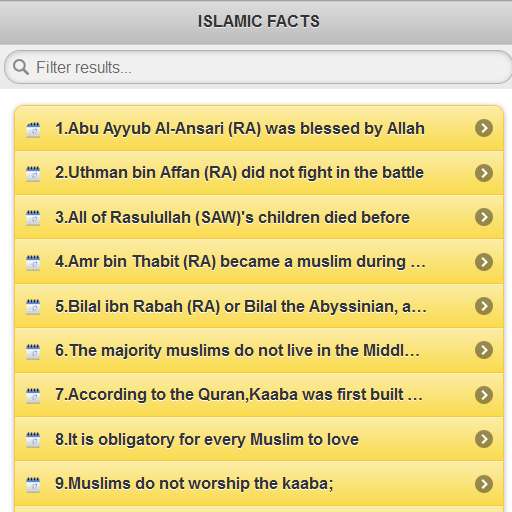
Task: Click the calendar icon beside Abu Ayyub fact
Action: (x=33, y=130)
